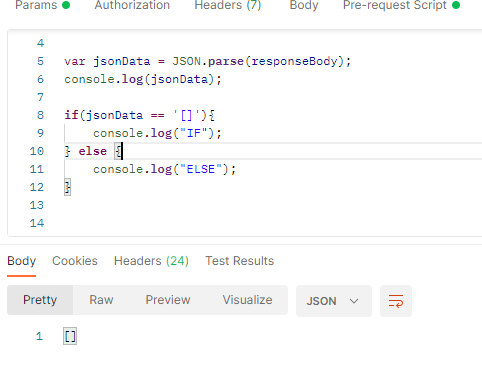The height and width of the screenshot is (392, 482).
Task: Place cursor on if(jsonData == '[]') line
Action: pos(140,115)
